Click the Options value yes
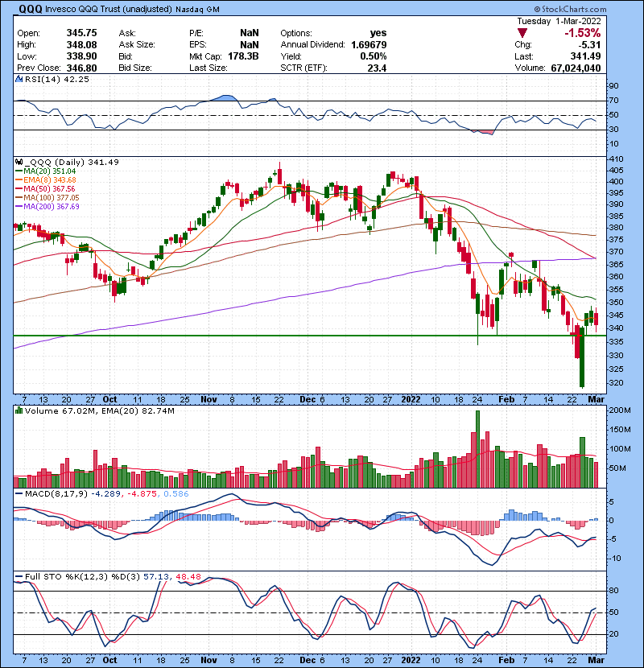This screenshot has height=668, width=644. [x=378, y=33]
